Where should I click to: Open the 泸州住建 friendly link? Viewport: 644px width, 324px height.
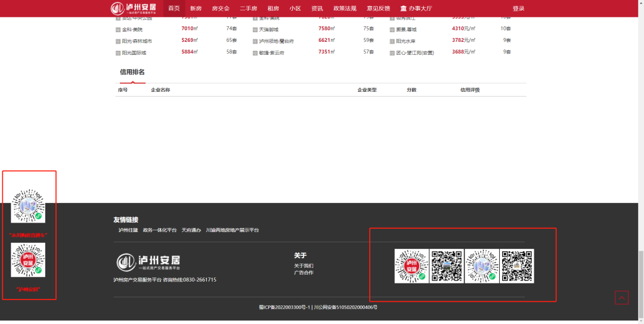(128, 230)
